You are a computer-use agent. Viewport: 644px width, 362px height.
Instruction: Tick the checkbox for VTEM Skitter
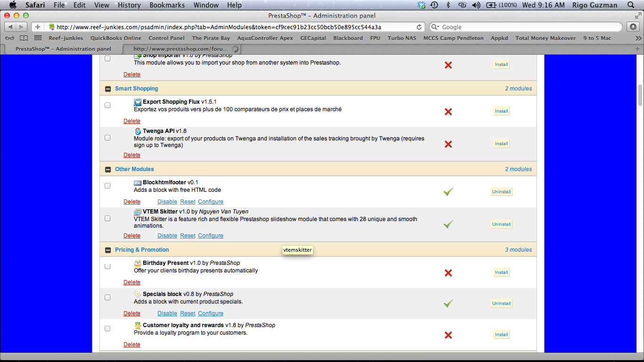pyautogui.click(x=107, y=218)
